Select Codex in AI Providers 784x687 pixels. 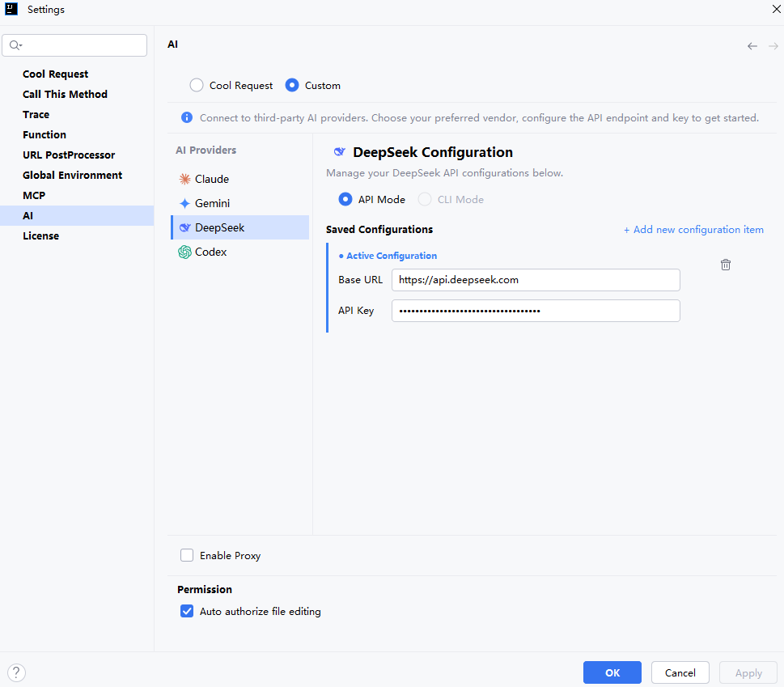tap(240, 252)
